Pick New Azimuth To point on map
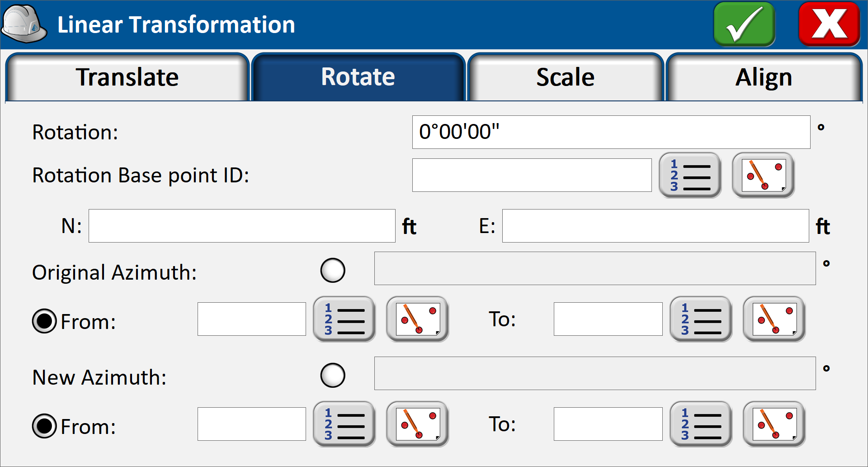868x467 pixels. coord(774,424)
